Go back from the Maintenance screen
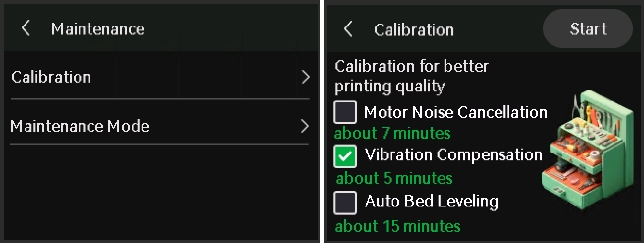644x243 pixels. tap(26, 28)
